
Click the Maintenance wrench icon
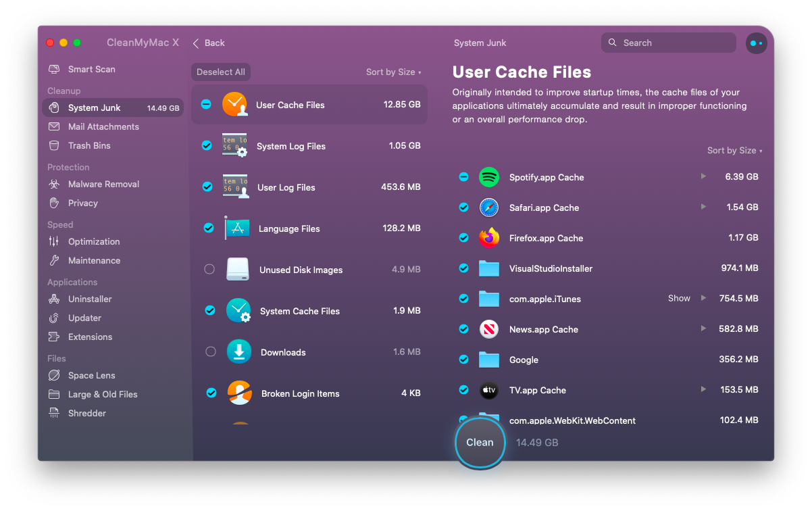click(54, 260)
